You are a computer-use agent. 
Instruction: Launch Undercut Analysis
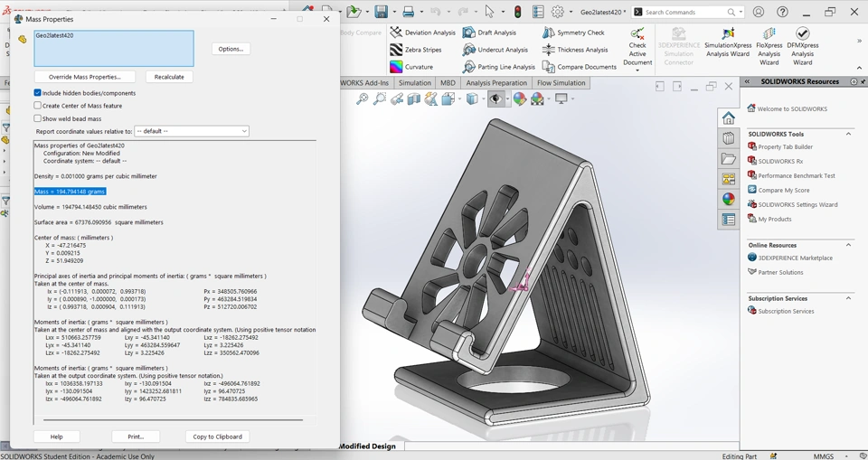tap(495, 50)
